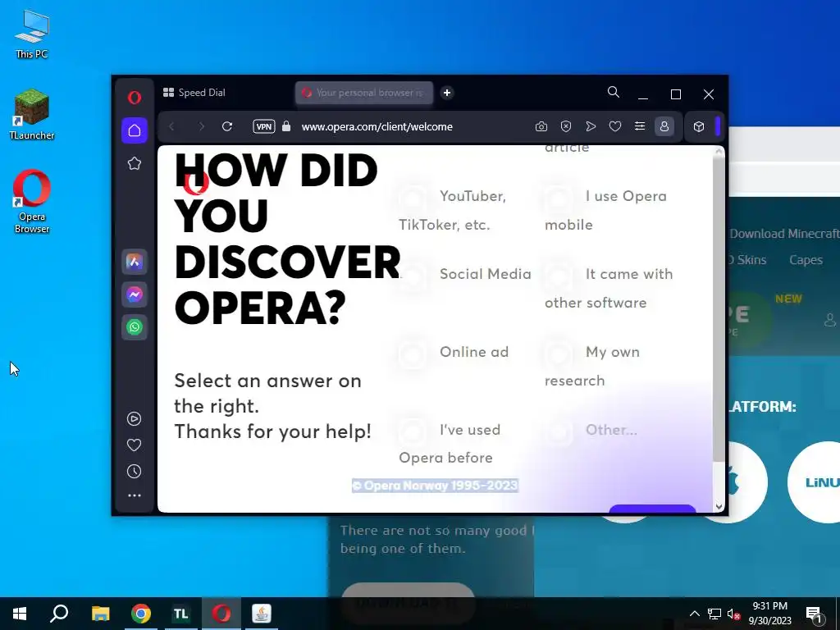Select 'Social Media' answer
Screen dimensions: 840x630
(x=464, y=274)
